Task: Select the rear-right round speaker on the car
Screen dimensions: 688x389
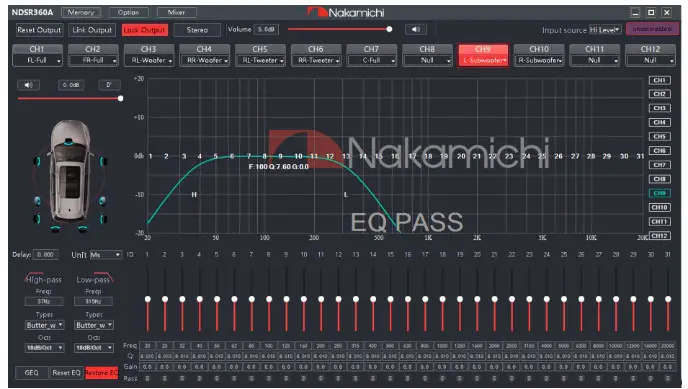Action: pyautogui.click(x=102, y=201)
